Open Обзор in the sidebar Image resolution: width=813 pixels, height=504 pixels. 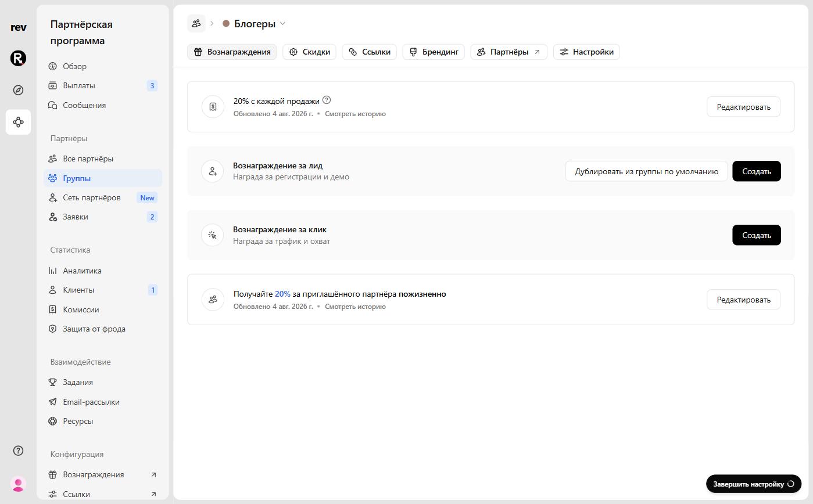pos(103,66)
